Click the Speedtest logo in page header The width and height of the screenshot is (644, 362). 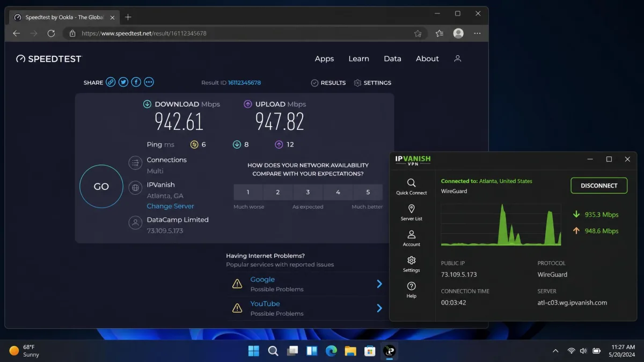click(48, 59)
